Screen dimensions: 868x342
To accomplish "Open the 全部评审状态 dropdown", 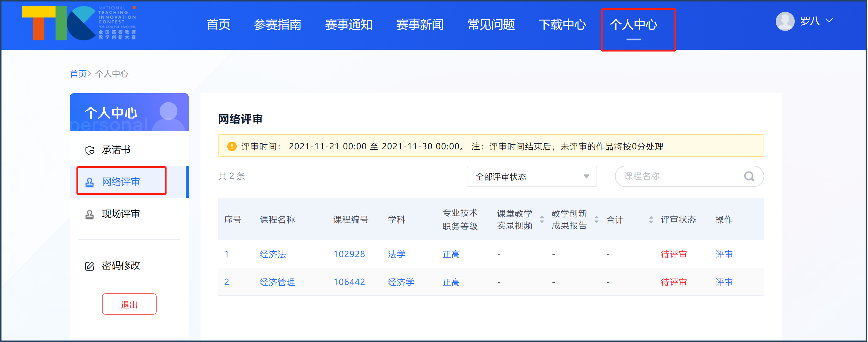I will tap(531, 176).
